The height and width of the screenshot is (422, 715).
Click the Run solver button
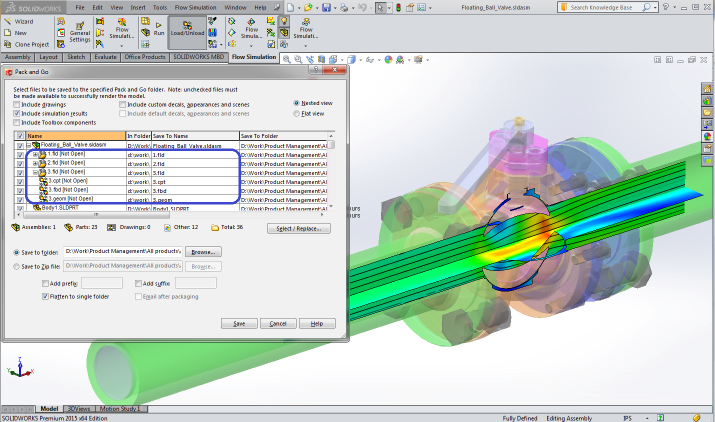159,29
